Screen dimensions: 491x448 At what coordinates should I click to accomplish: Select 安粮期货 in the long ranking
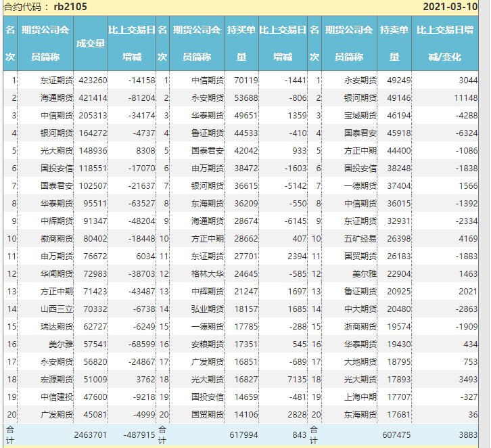point(208,344)
